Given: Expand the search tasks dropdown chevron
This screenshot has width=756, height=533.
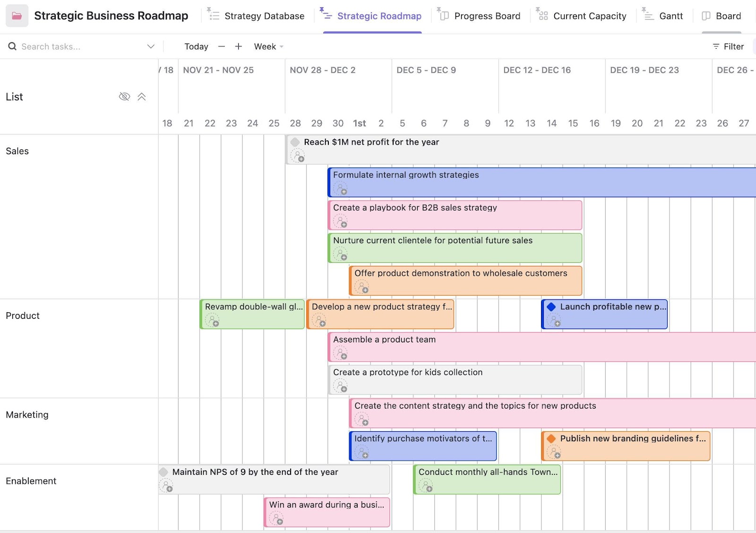Looking at the screenshot, I should pyautogui.click(x=151, y=46).
